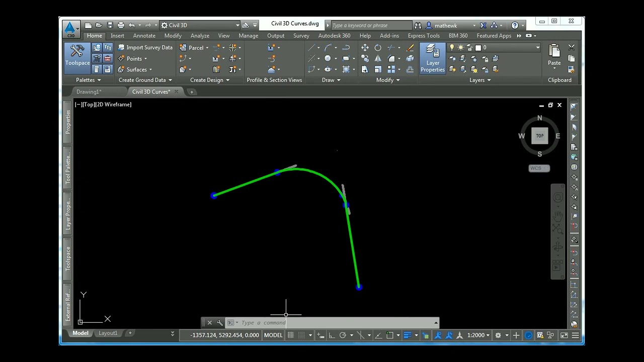Click the Save icon in quick access toolbar
The height and width of the screenshot is (362, 644).
[110, 25]
